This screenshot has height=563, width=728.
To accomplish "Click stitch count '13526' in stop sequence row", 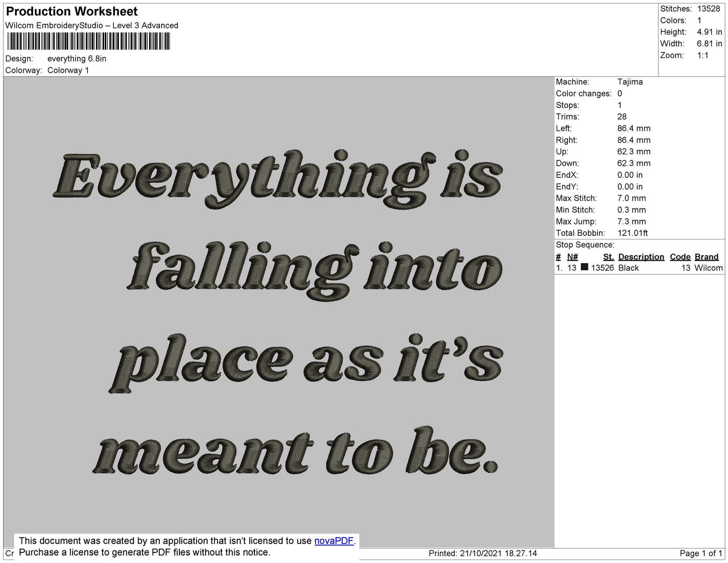I will 603,268.
